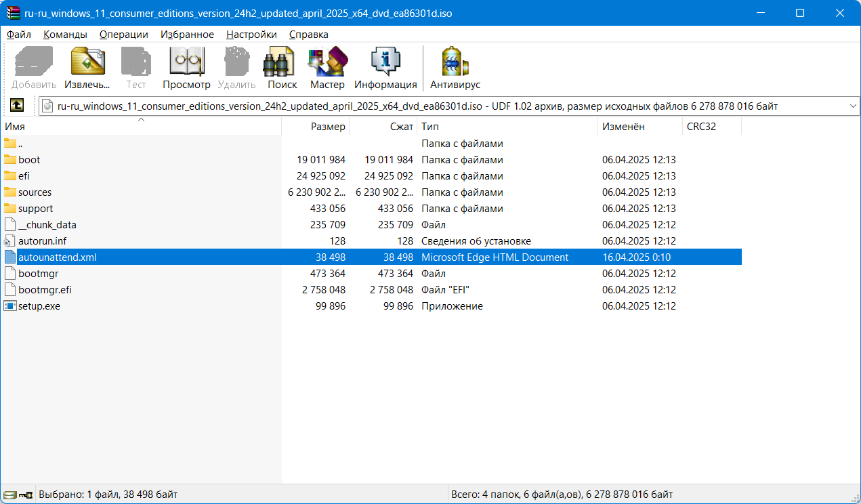This screenshot has height=504, width=861.
Task: Open the Настройки menu
Action: tap(251, 35)
